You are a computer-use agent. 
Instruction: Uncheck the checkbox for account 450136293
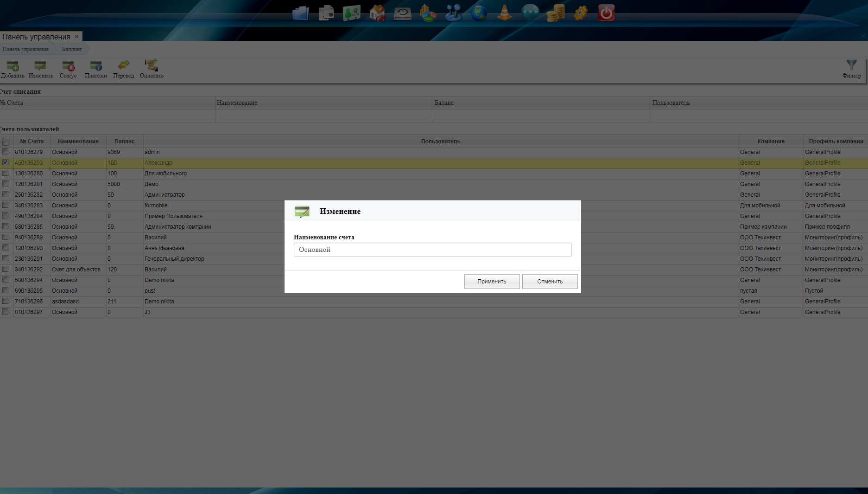pyautogui.click(x=6, y=162)
